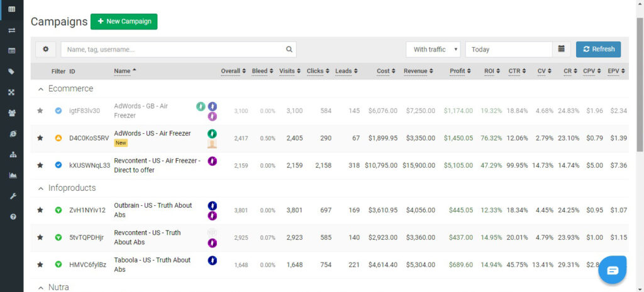Open the calendar date picker icon
Viewport: 644px width, 292px height.
tap(562, 50)
